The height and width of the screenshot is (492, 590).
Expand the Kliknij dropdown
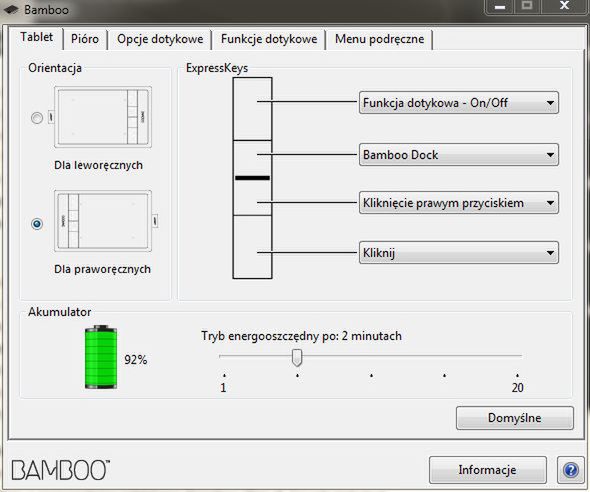point(459,252)
